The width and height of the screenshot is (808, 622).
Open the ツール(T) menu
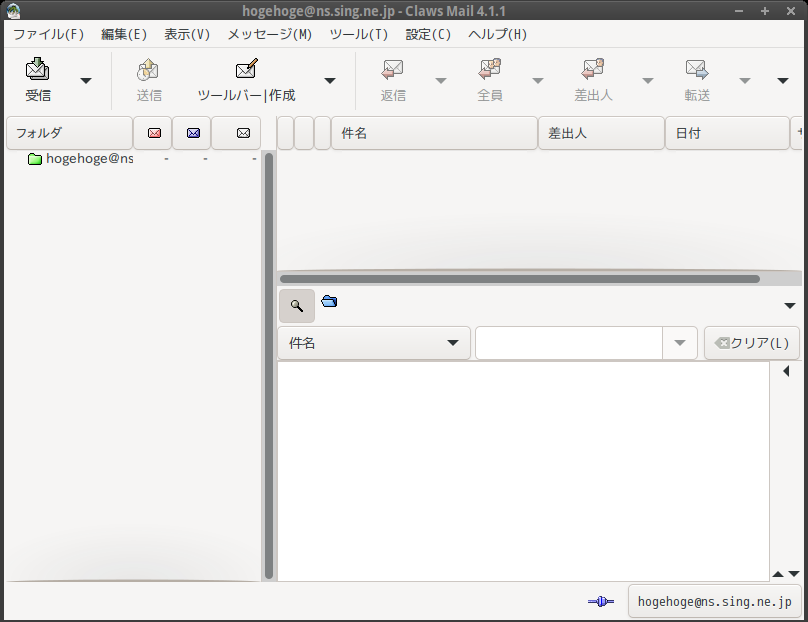click(x=359, y=35)
